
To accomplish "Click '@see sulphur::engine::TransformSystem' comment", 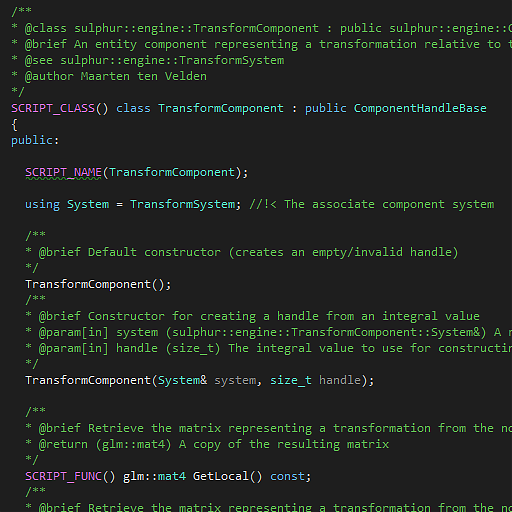I will [x=148, y=60].
